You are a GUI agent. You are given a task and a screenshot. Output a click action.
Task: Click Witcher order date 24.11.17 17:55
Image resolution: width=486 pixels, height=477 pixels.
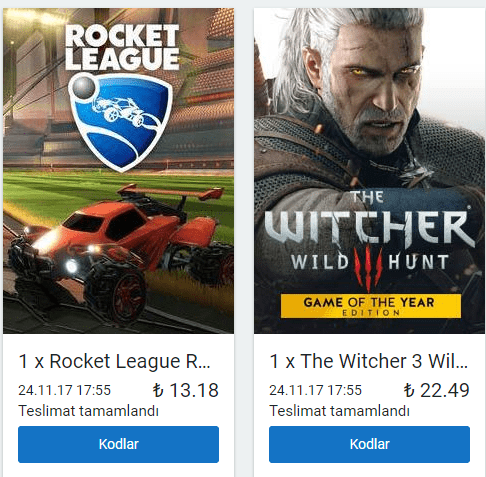coord(315,390)
